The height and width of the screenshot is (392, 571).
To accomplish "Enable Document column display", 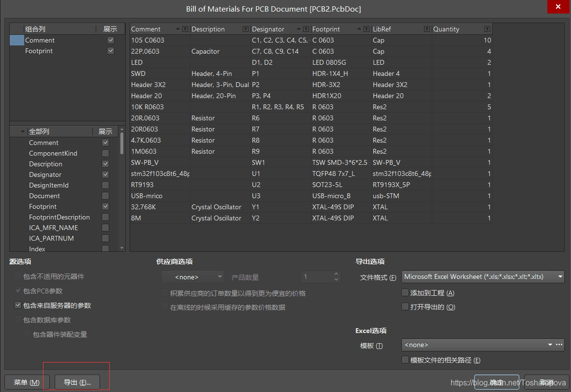I will click(105, 196).
